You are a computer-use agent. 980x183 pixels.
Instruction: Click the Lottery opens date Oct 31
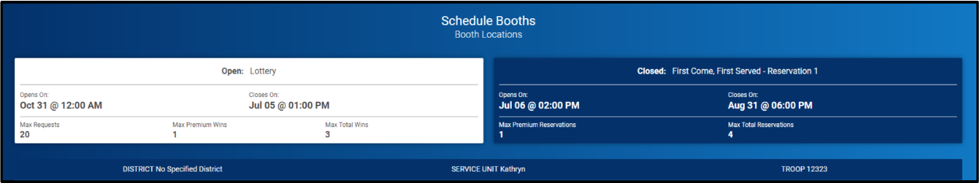click(x=61, y=105)
